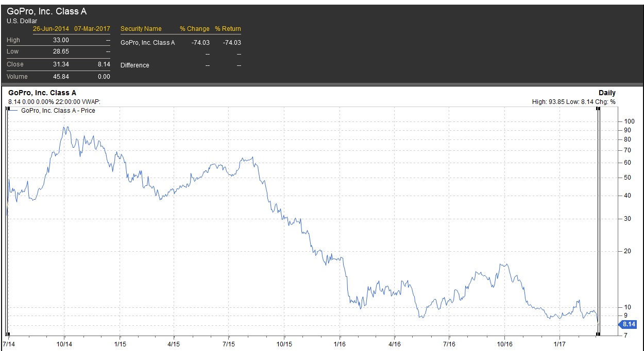Viewport: 644px width, 351px height.
Task: Click the Close value 31.34
Action: click(x=61, y=64)
